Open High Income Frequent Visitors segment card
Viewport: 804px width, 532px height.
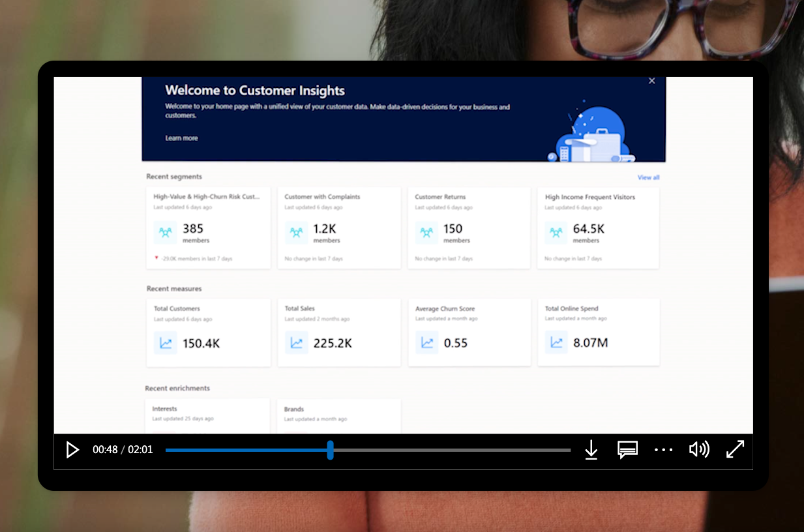[599, 228]
